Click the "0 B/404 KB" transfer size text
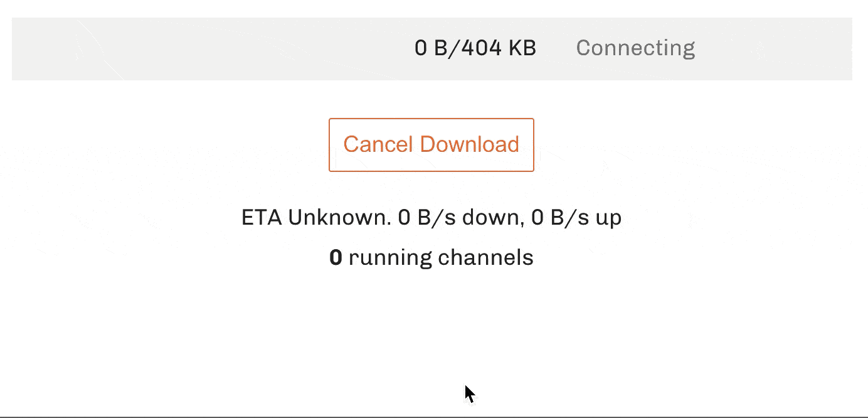This screenshot has height=418, width=868. 475,48
